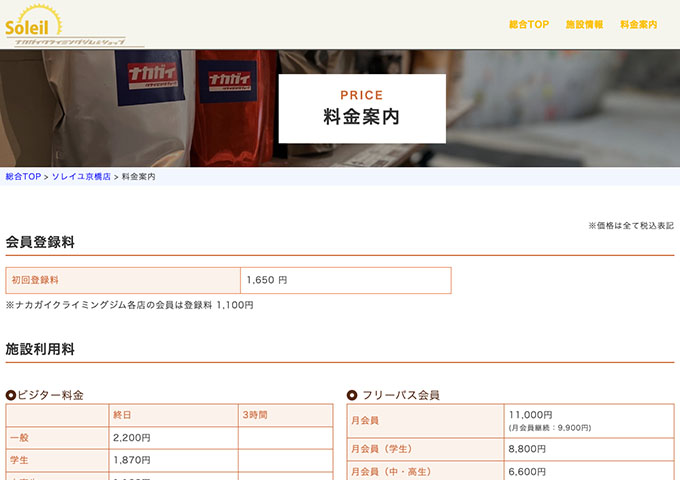
Task: Open 施設情報 in header navigation
Action: click(x=584, y=25)
